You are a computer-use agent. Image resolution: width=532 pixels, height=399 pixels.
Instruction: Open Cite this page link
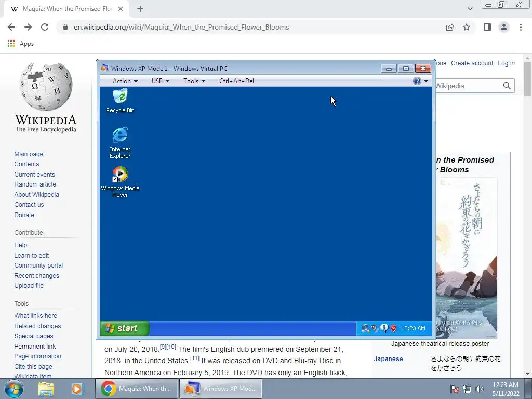pyautogui.click(x=33, y=366)
